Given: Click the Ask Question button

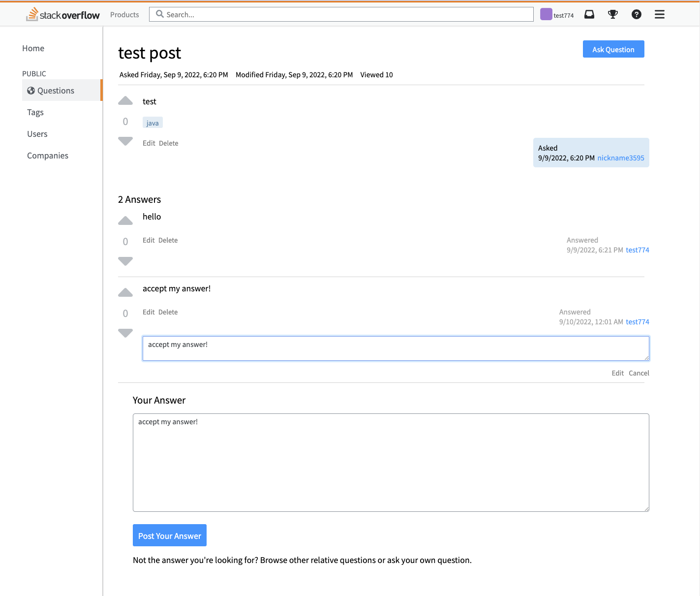Looking at the screenshot, I should click(613, 49).
